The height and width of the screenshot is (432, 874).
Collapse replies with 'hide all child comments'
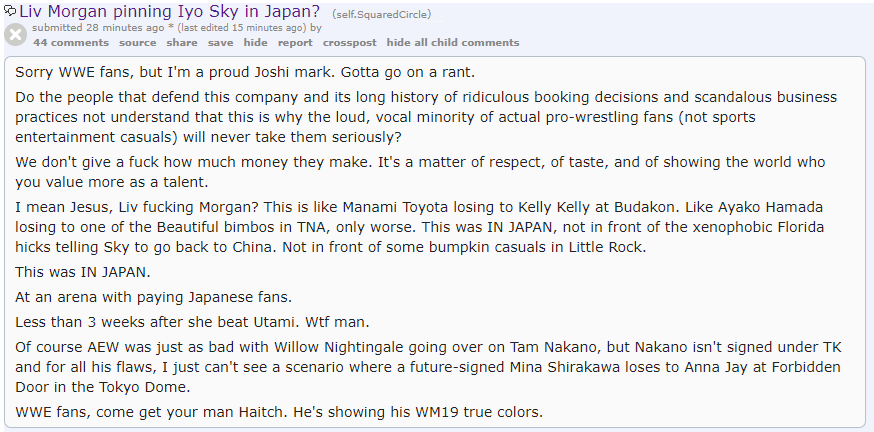point(453,42)
